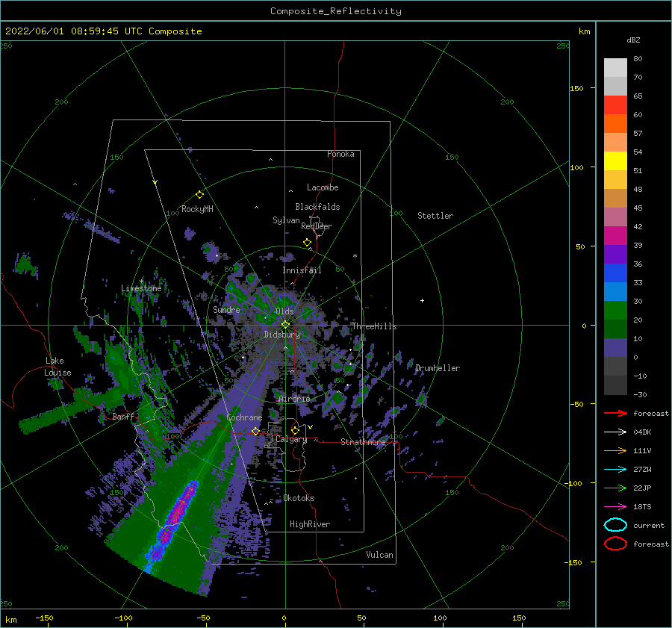
Task: Click the Blackfalds city label
Action: pos(317,207)
